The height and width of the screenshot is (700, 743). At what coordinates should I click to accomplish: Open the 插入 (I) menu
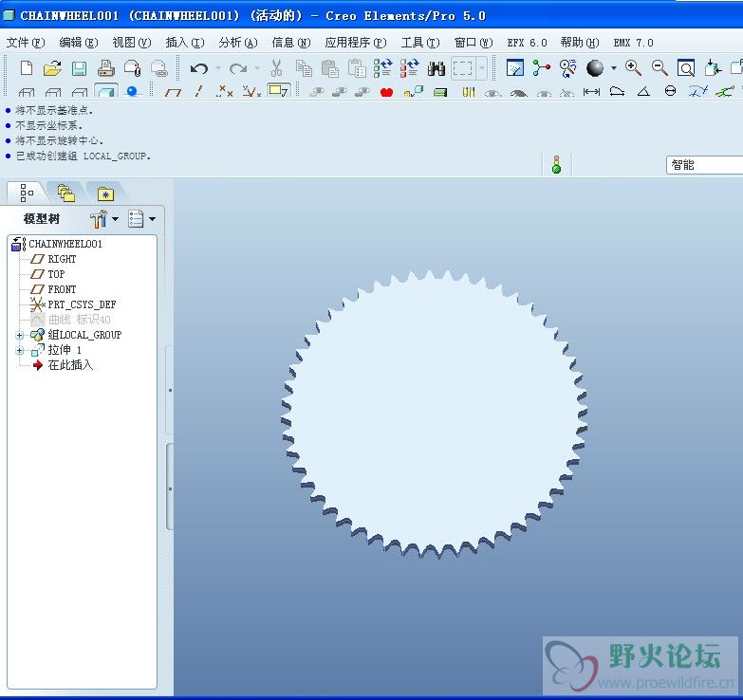click(x=184, y=43)
